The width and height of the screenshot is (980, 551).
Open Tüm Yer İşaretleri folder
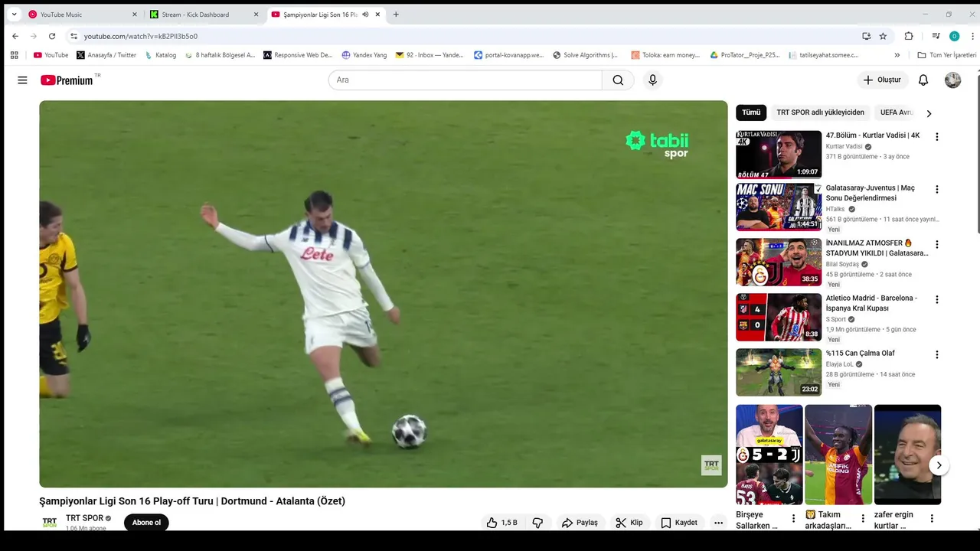(947, 55)
